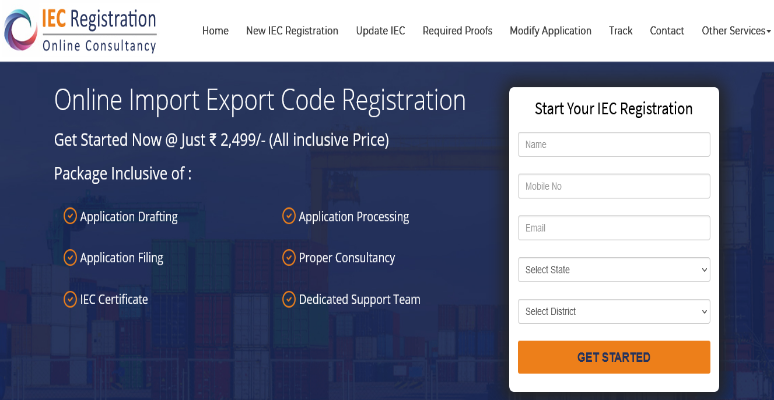Click checkmark icon beside Application Filing
The height and width of the screenshot is (400, 774).
coord(70,257)
